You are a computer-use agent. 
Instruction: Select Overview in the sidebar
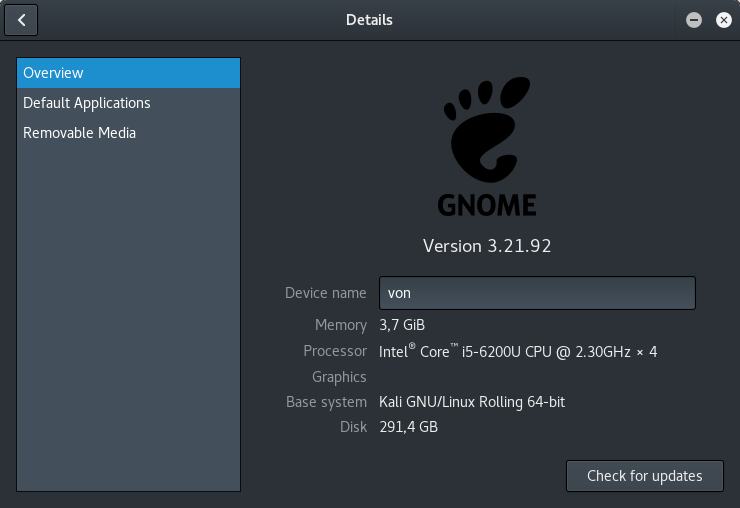[128, 73]
